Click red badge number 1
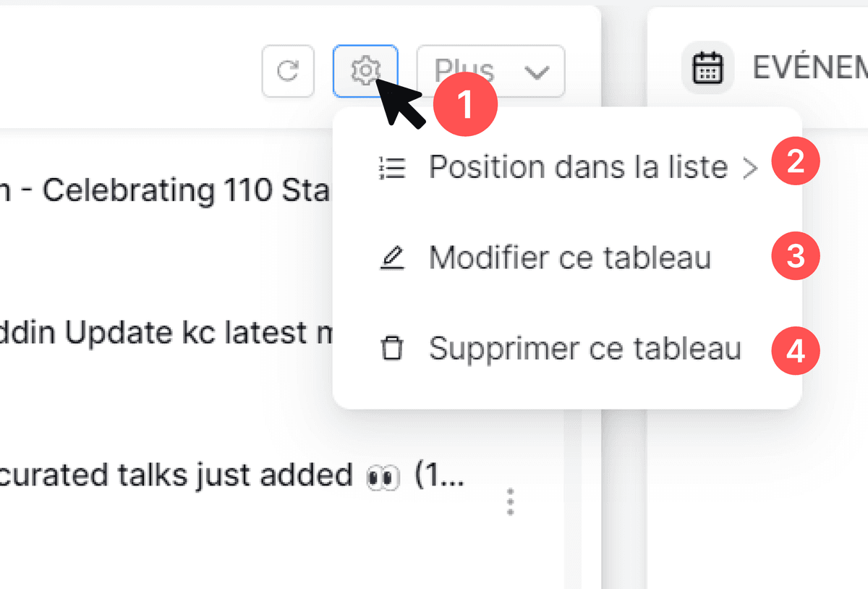This screenshot has height=589, width=868. tap(464, 106)
